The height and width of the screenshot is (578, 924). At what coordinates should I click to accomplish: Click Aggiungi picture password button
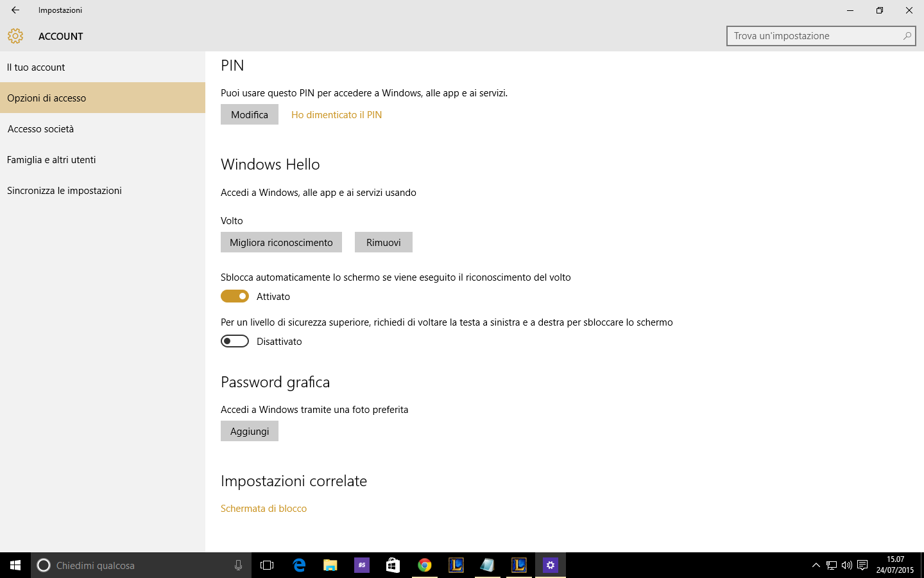pyautogui.click(x=250, y=431)
